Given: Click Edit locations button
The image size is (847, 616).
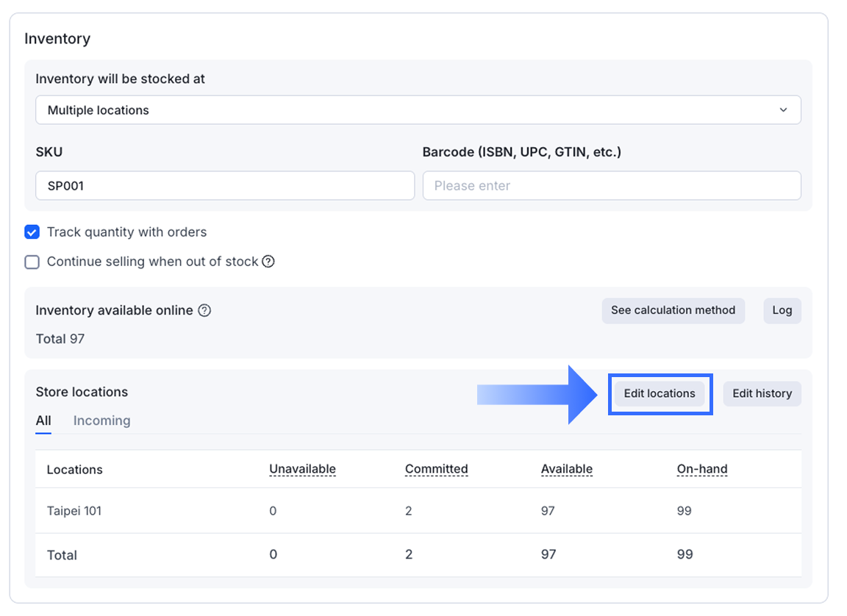Looking at the screenshot, I should pos(660,393).
